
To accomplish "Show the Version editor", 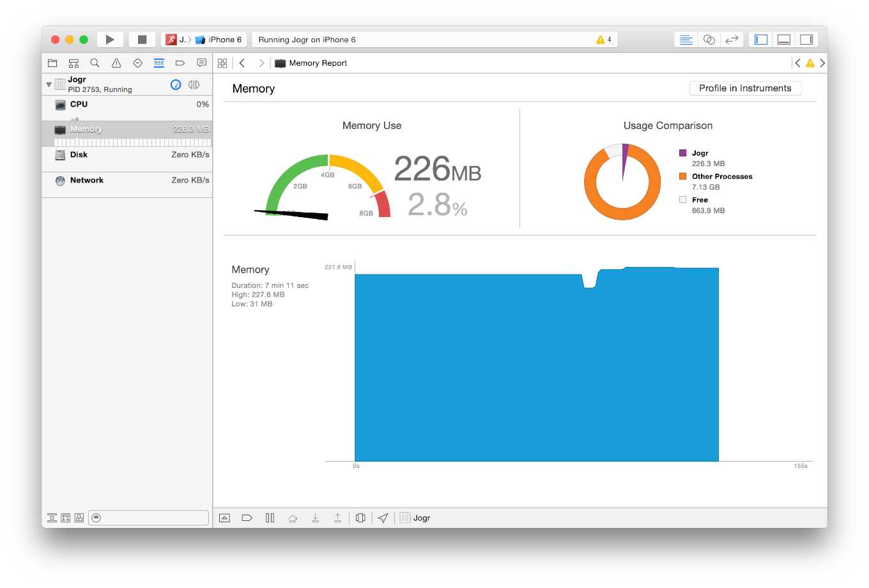I will pyautogui.click(x=732, y=40).
